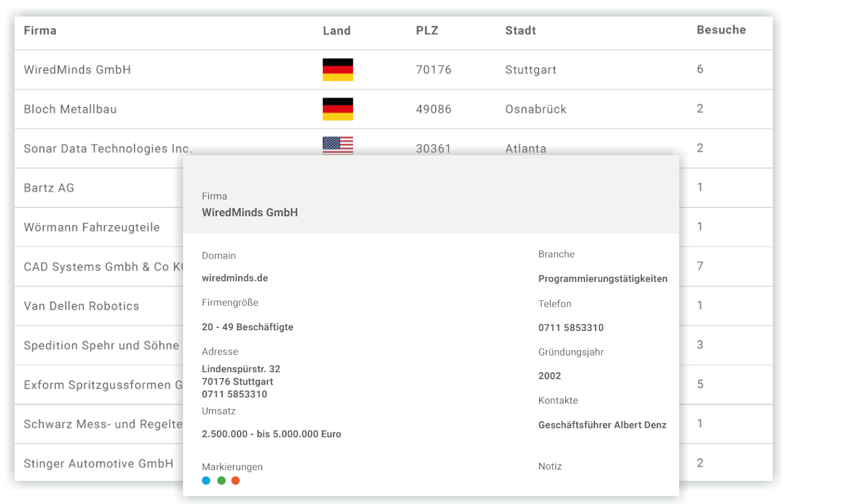Click the revenue range 2.500.000 - bis 5.000.000 Euro

[x=272, y=434]
